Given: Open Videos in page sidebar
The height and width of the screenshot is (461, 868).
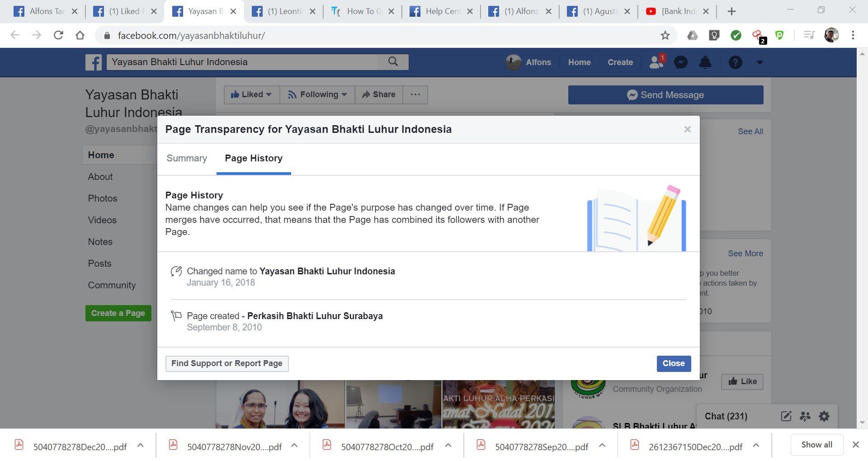Looking at the screenshot, I should pos(102,220).
